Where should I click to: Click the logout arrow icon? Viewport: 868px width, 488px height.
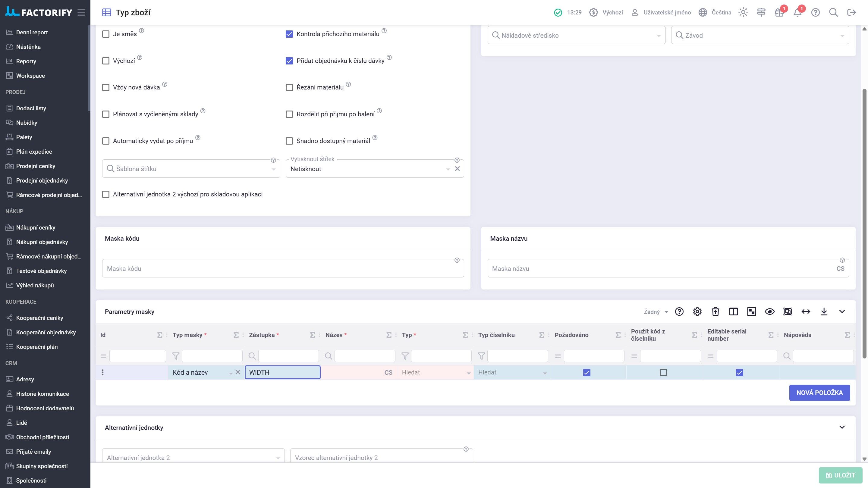[x=851, y=12]
